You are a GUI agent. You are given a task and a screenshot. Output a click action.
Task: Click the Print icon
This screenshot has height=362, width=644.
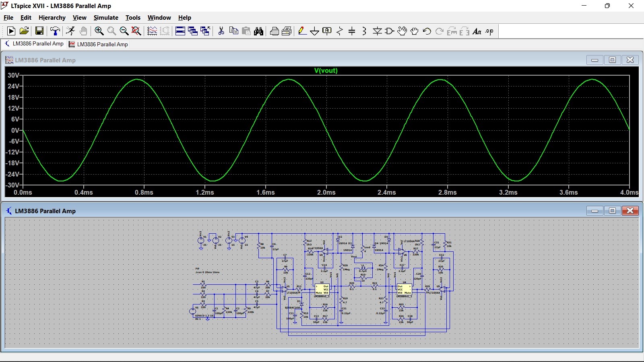point(287,31)
